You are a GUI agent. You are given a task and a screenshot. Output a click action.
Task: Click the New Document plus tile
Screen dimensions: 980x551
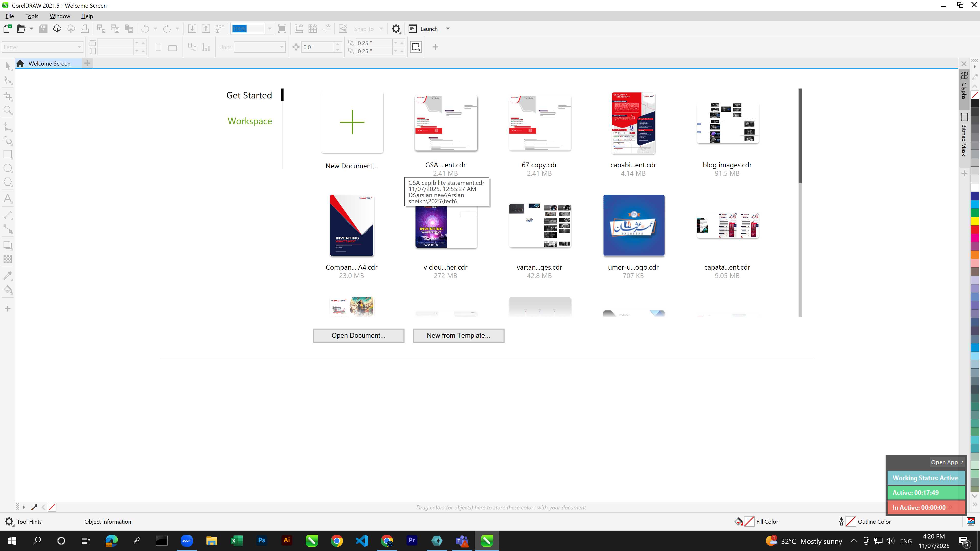352,122
